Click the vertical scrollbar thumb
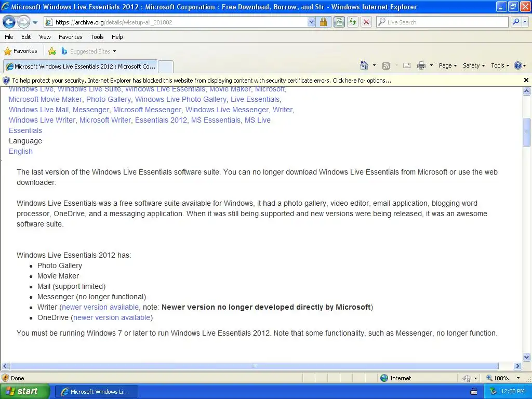The width and height of the screenshot is (532, 399). pos(527,132)
